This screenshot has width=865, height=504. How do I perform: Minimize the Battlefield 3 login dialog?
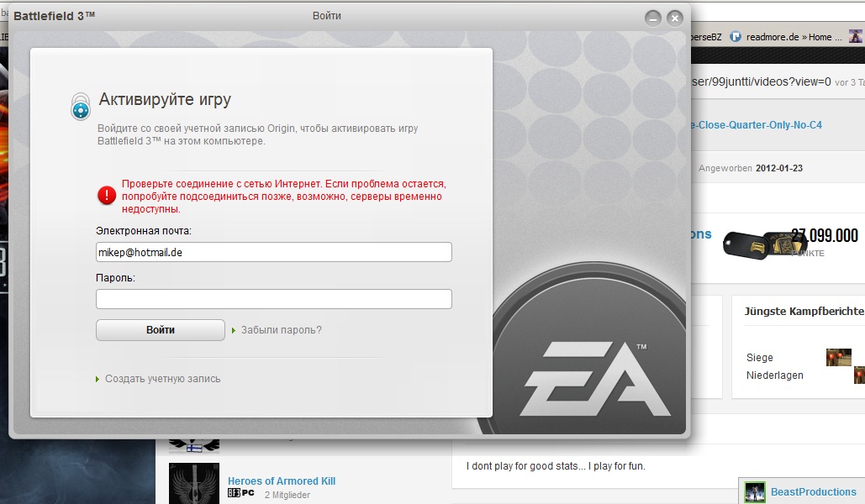click(653, 18)
